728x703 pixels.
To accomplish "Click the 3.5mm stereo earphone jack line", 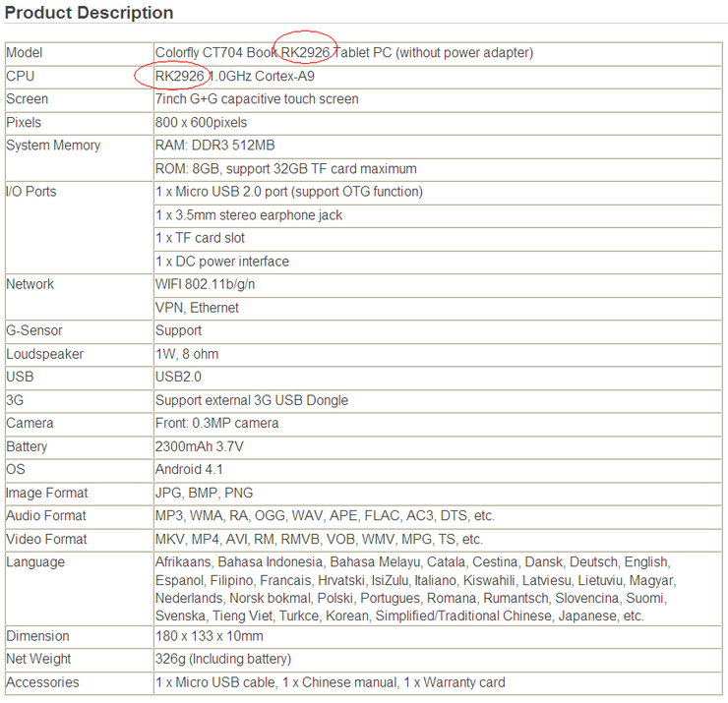I will (x=249, y=215).
